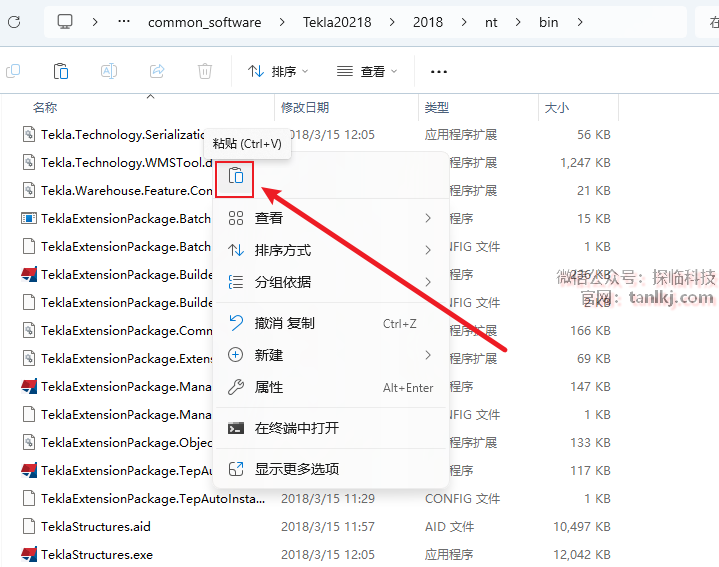Open the 排序方式 submenu in context menu

[330, 250]
